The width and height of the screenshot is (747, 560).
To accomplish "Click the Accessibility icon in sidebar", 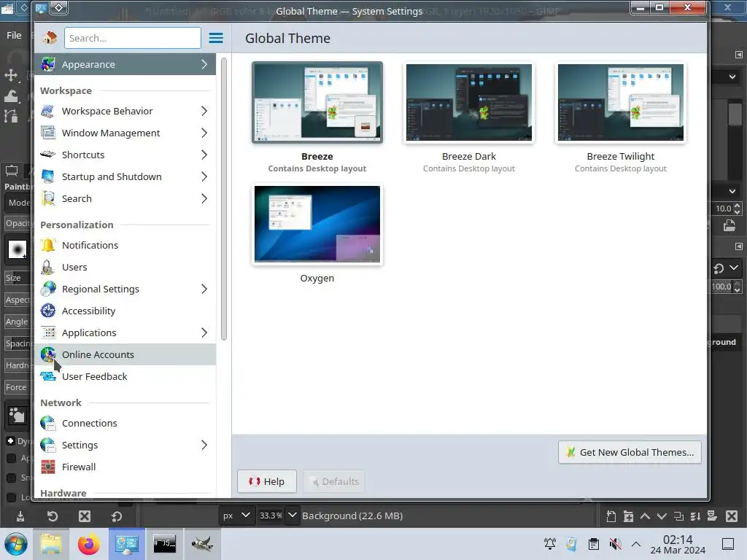I will pyautogui.click(x=48, y=311).
